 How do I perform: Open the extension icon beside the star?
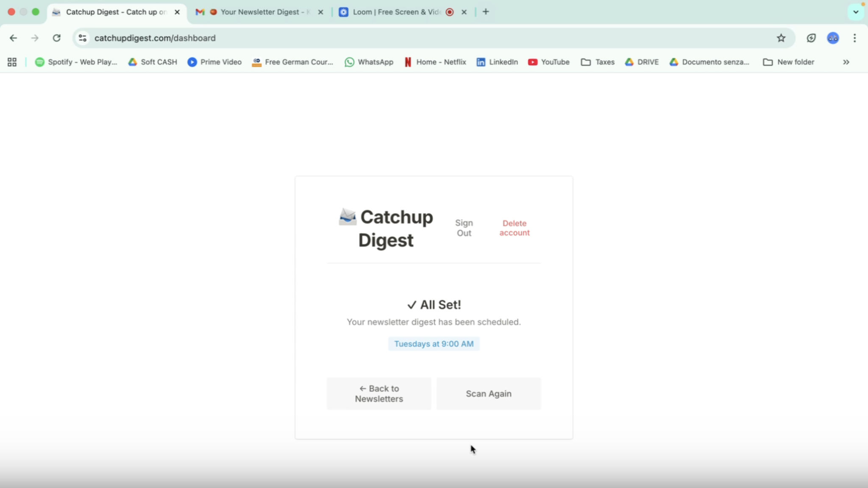tap(811, 38)
